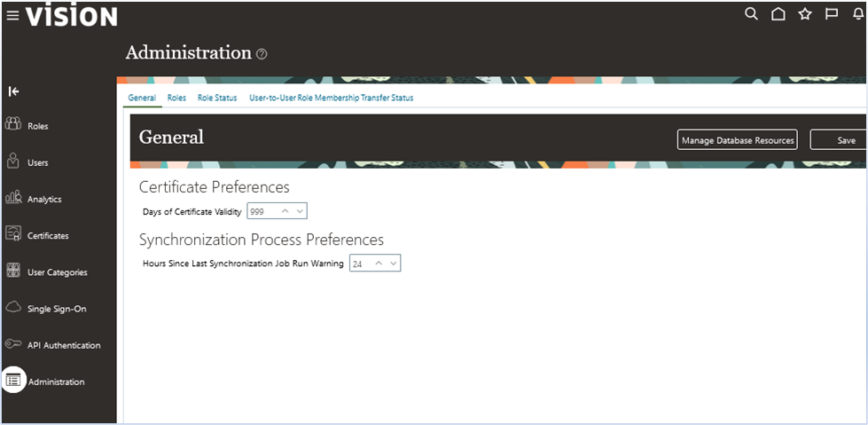Viewport: 868px width, 425px height.
Task: Click the Hours Since Last Synchronization field
Action: pyautogui.click(x=375, y=264)
